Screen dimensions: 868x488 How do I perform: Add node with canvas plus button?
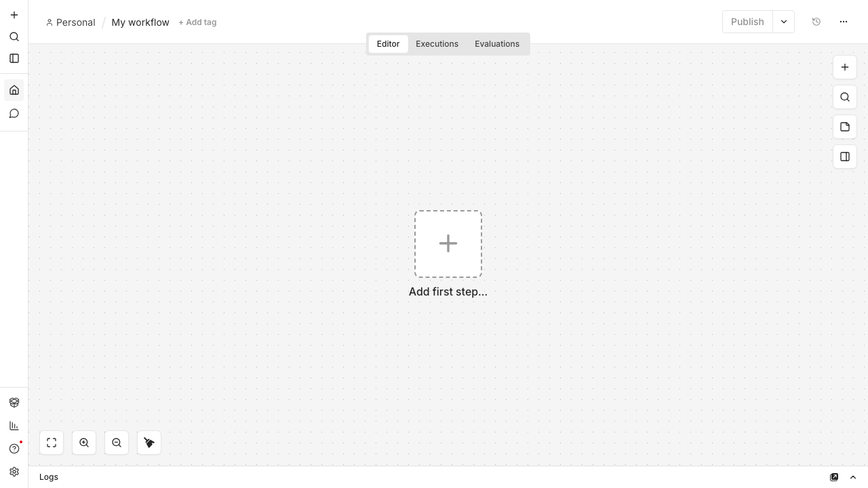point(845,67)
